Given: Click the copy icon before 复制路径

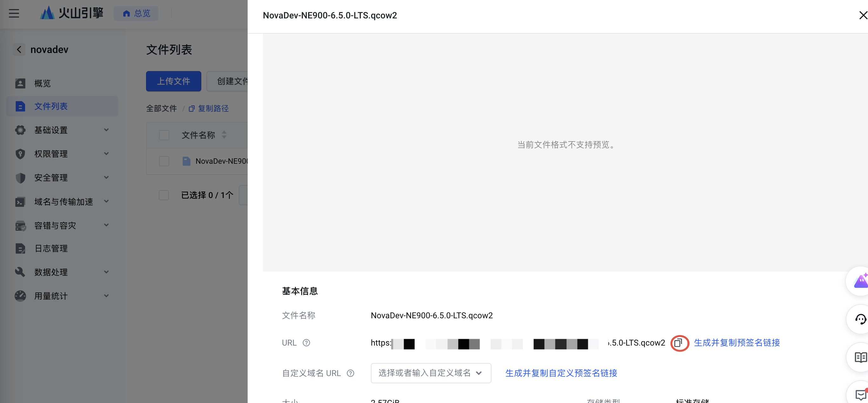Looking at the screenshot, I should pyautogui.click(x=191, y=109).
